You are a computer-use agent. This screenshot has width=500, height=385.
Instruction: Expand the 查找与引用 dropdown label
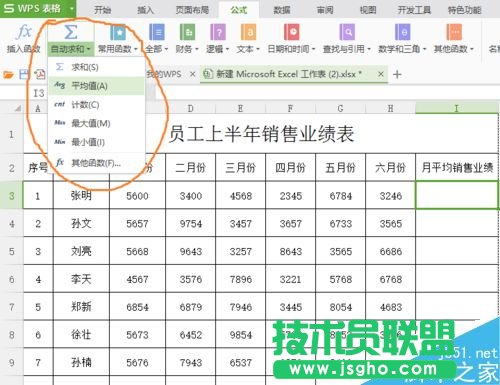[x=347, y=49]
